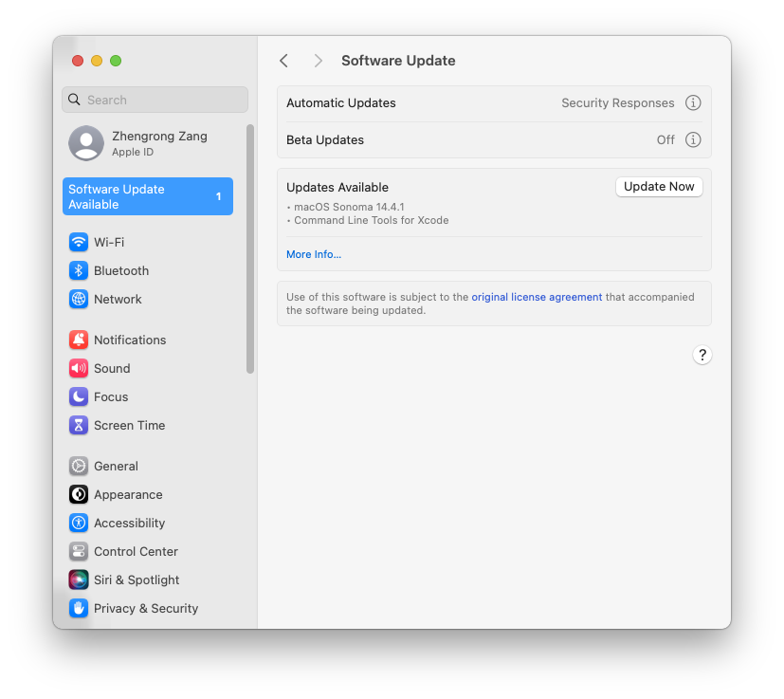
Task: Open the Focus moon icon
Action: pyautogui.click(x=79, y=396)
